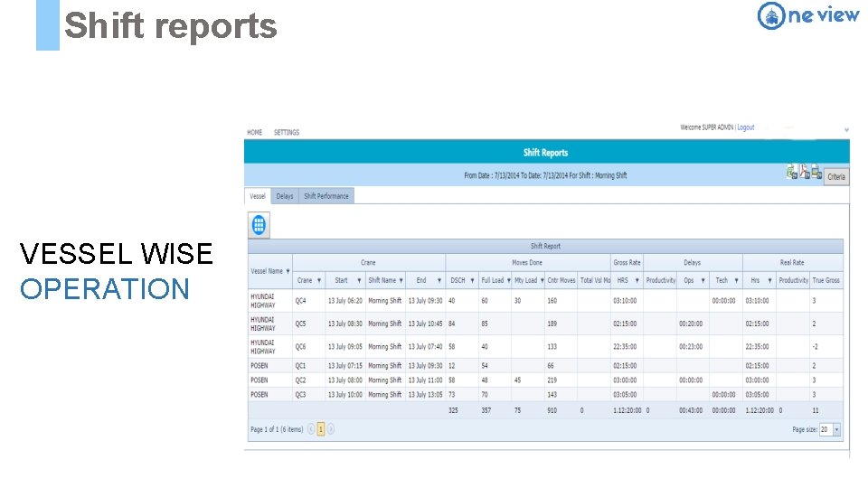The image size is (868, 488).
Task: Click Mty Load value 45
Action: click(517, 380)
